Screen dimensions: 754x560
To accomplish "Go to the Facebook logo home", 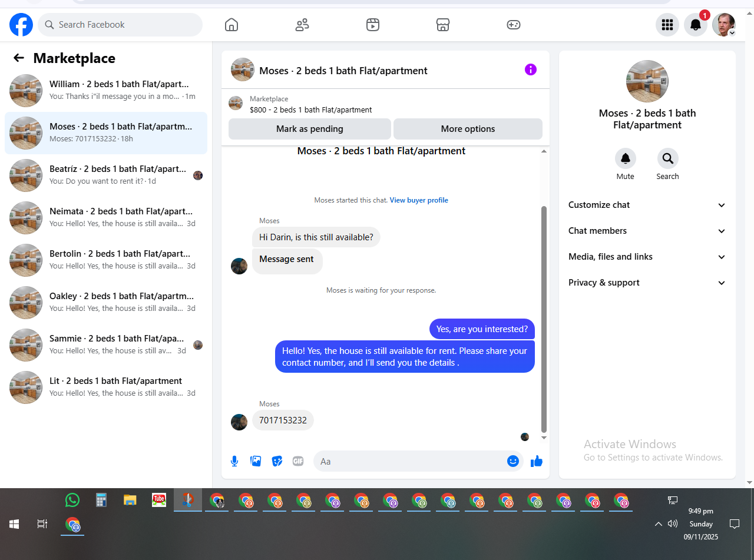I will point(21,25).
